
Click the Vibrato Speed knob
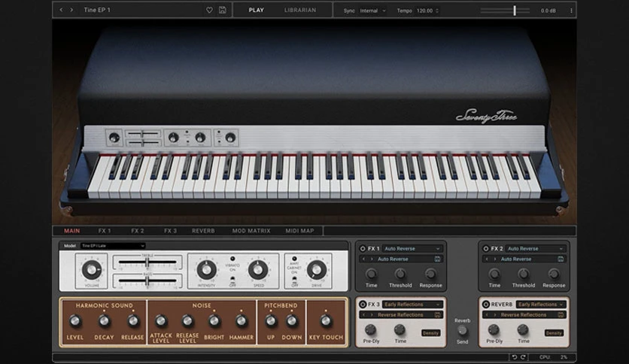tap(258, 270)
